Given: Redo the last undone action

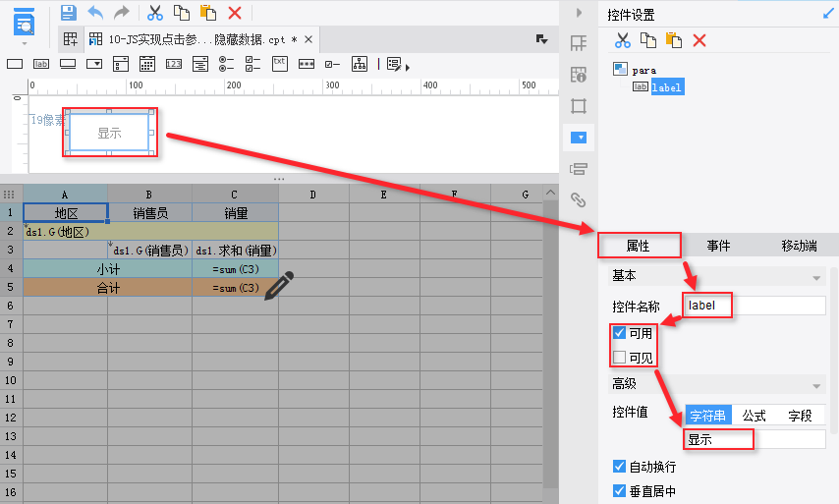Looking at the screenshot, I should pyautogui.click(x=122, y=13).
